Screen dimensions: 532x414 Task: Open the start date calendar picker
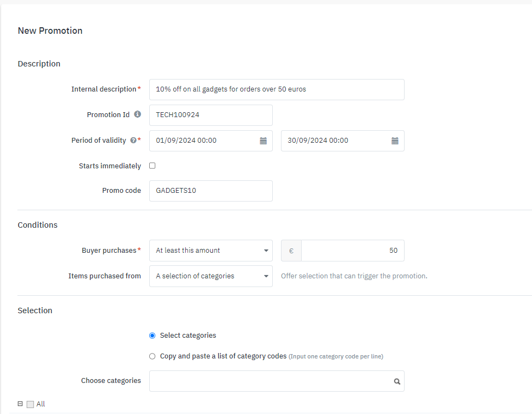263,141
